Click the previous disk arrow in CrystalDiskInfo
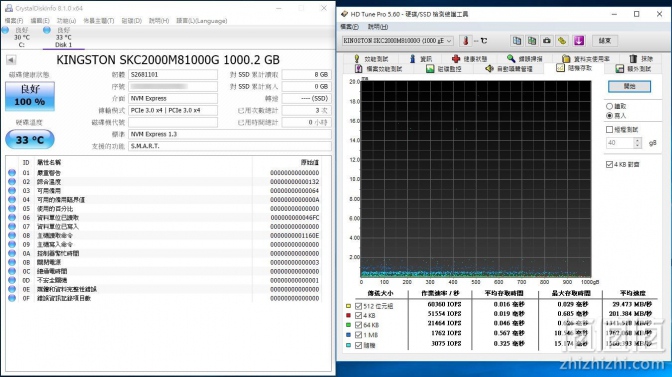This screenshot has height=377, width=672. pyautogui.click(x=11, y=60)
